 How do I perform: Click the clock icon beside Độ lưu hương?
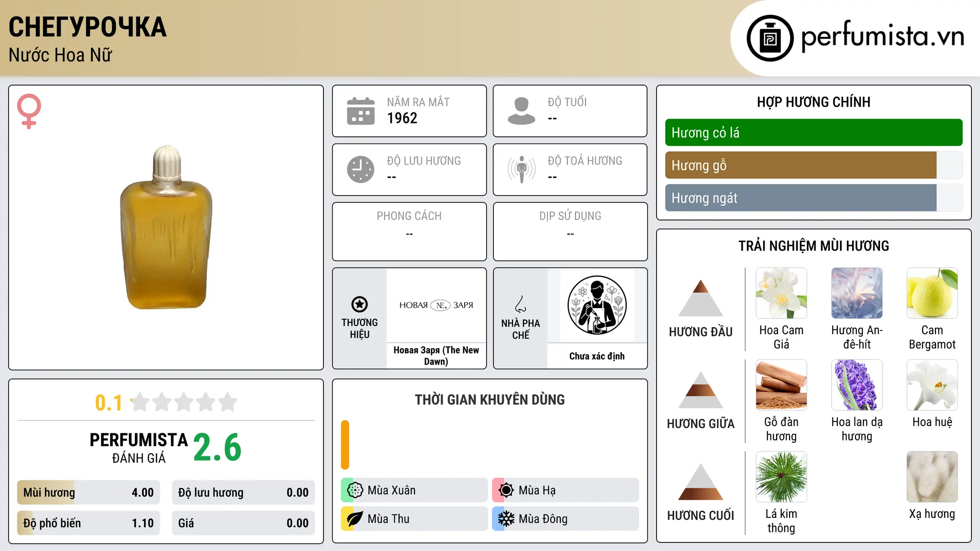pos(361,169)
